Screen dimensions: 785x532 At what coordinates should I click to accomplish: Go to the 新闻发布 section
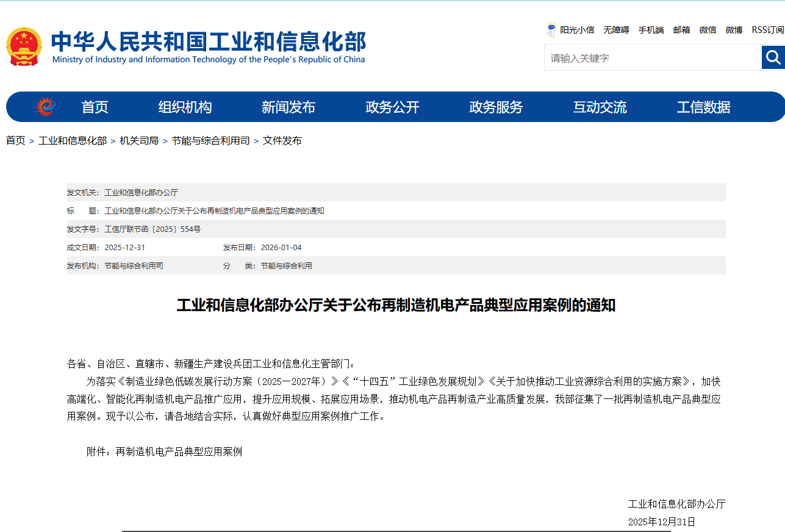(x=289, y=107)
